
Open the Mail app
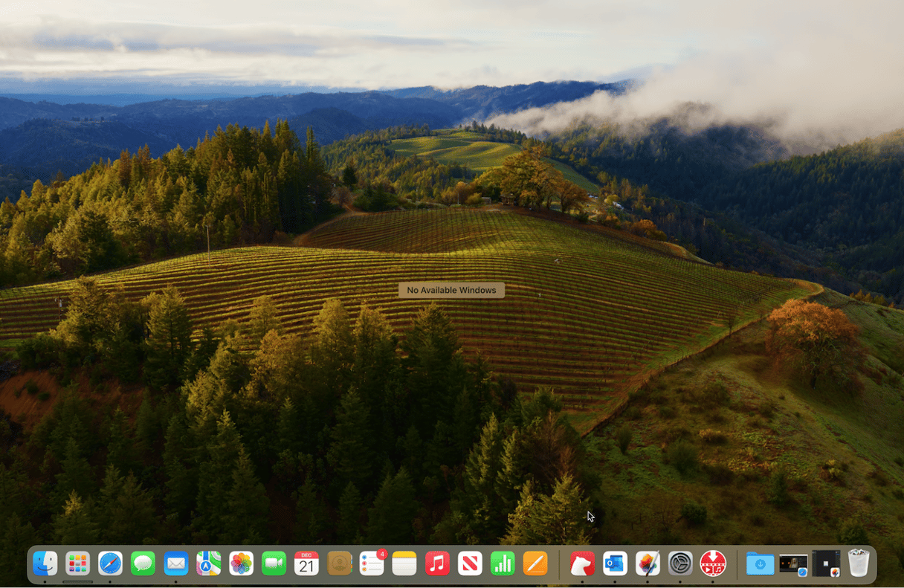click(x=175, y=563)
